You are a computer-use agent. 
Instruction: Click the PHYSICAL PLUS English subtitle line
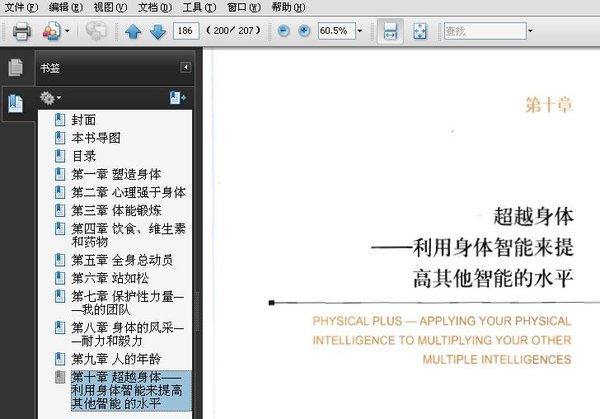click(x=442, y=321)
